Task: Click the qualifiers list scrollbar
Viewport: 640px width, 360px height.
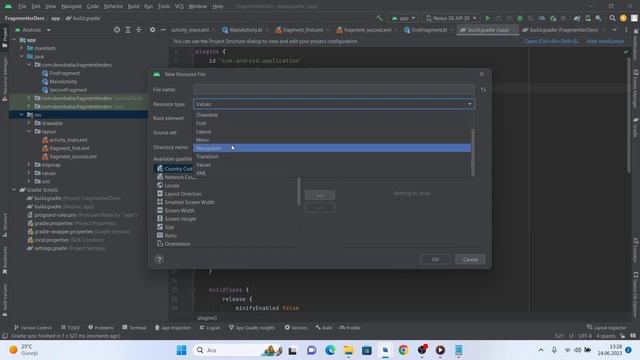Action: [x=299, y=191]
